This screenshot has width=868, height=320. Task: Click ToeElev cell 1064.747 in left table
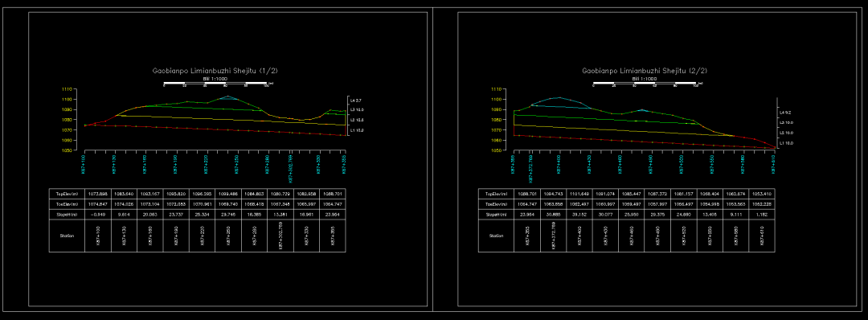click(x=334, y=203)
